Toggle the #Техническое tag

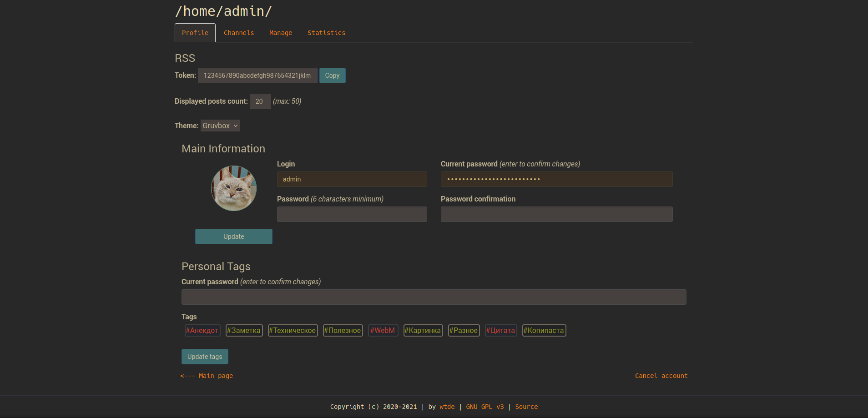(293, 330)
